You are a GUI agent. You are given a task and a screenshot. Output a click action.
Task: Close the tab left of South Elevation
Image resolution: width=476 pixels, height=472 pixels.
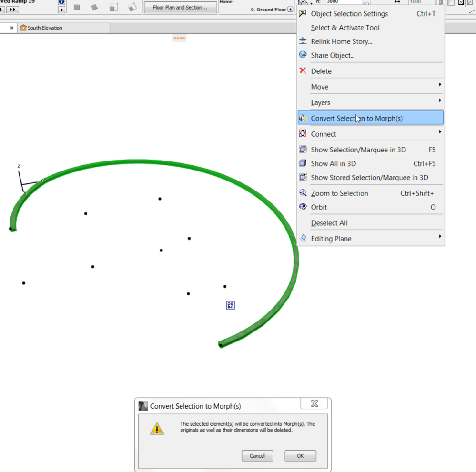(x=11, y=28)
